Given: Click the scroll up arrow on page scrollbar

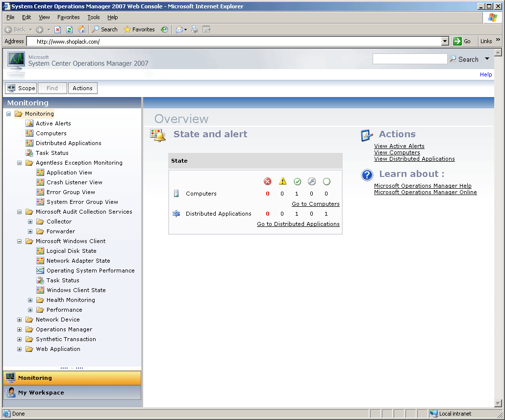Looking at the screenshot, I should point(498,52).
